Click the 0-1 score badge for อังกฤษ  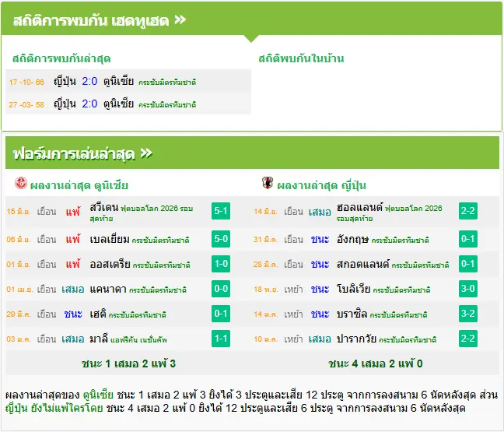click(468, 239)
